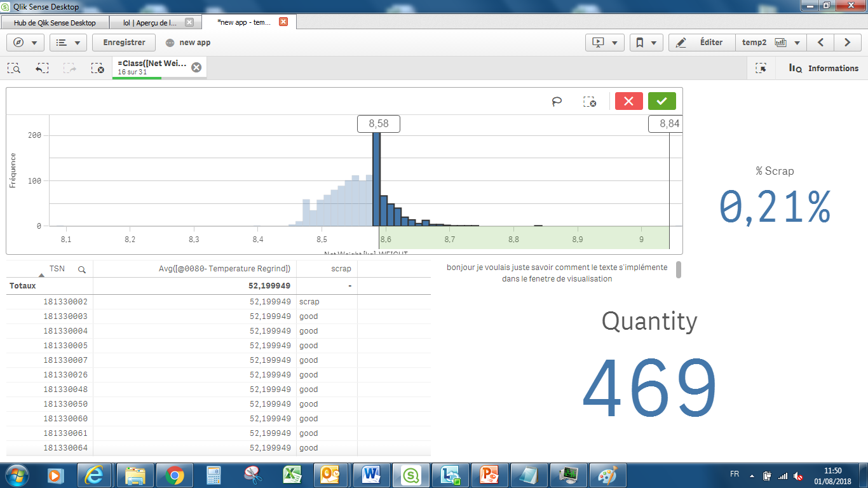Click the Enregistrer save button

pyautogui.click(x=124, y=43)
